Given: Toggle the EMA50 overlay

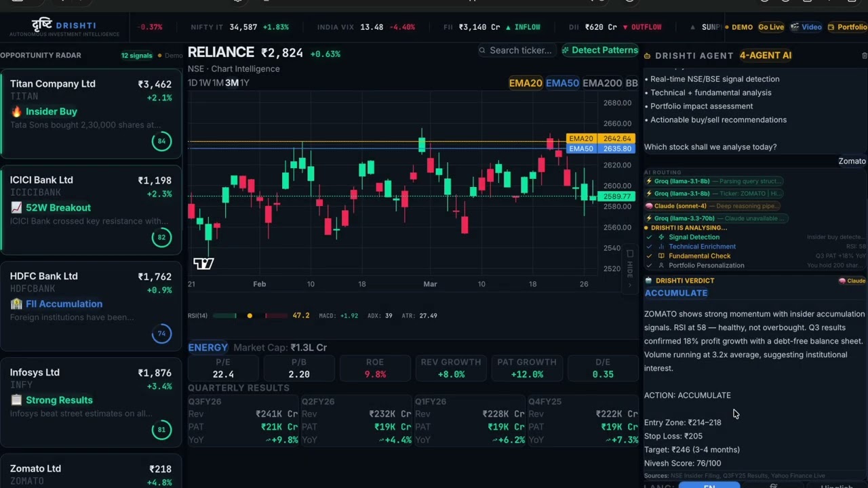Looking at the screenshot, I should pos(562,83).
